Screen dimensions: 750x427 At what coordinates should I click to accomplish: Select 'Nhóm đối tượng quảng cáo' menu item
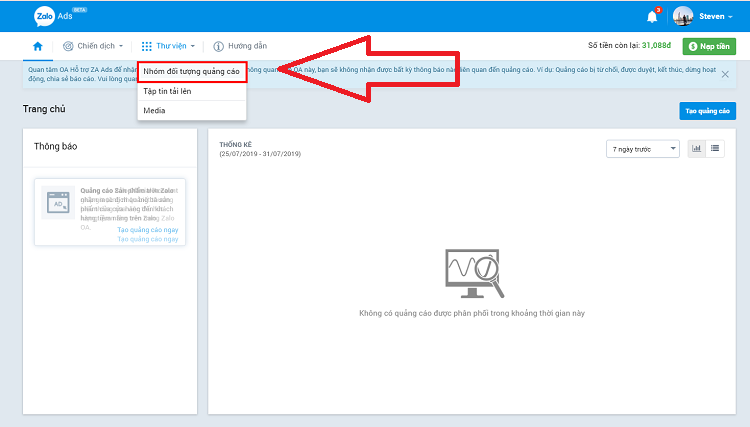click(x=191, y=72)
